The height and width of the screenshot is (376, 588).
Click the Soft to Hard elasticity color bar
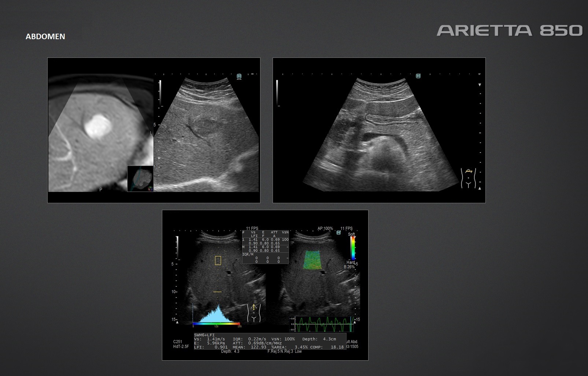[353, 248]
